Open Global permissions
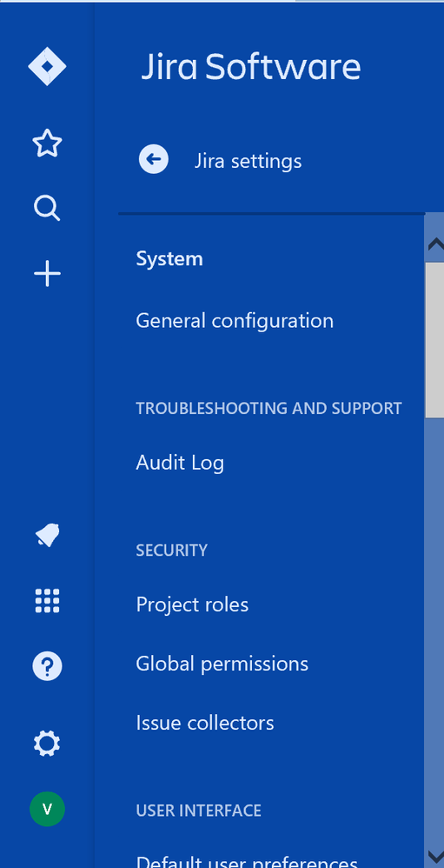Viewport: 444px width, 868px height. pyautogui.click(x=222, y=664)
